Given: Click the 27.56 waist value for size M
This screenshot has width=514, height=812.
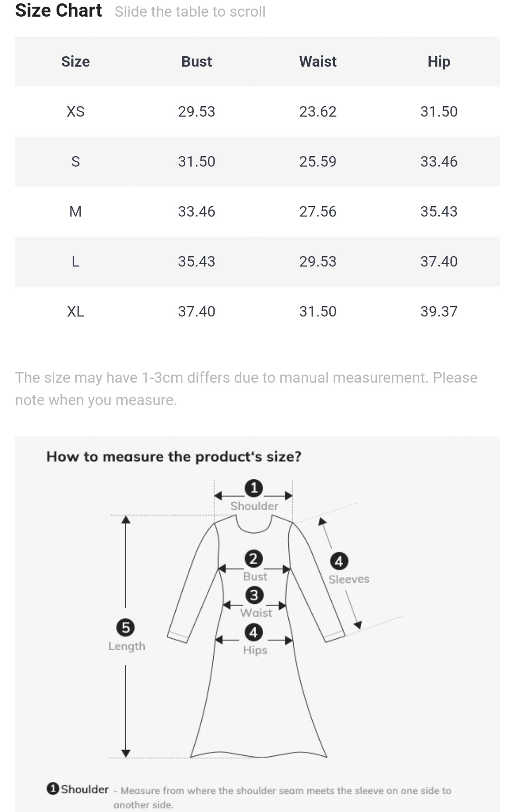Looking at the screenshot, I should tap(318, 211).
